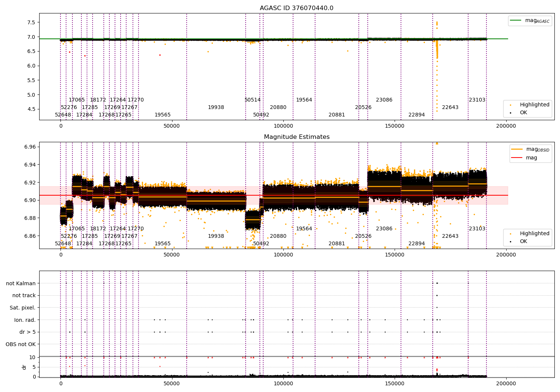Click the rotated 'dr' axis label
Viewport: 560px width, 392px height.
pyautogui.click(x=24, y=367)
